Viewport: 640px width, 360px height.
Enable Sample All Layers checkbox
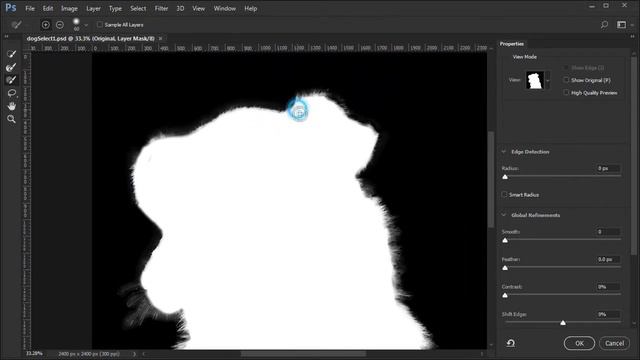[100, 24]
